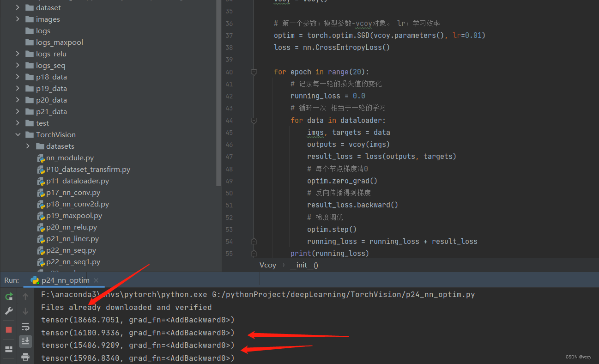This screenshot has width=599, height=364.
Task: Open p11_dataloader.py file
Action: [78, 181]
